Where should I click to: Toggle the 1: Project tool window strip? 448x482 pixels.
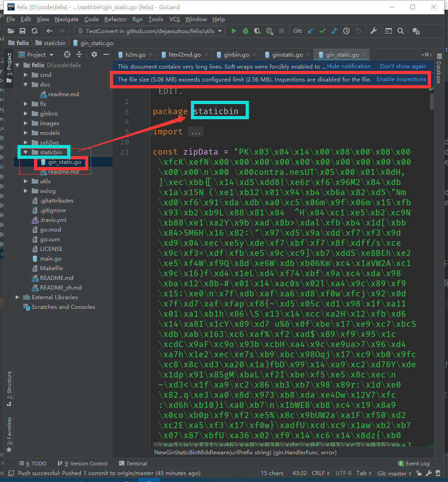click(x=9, y=64)
